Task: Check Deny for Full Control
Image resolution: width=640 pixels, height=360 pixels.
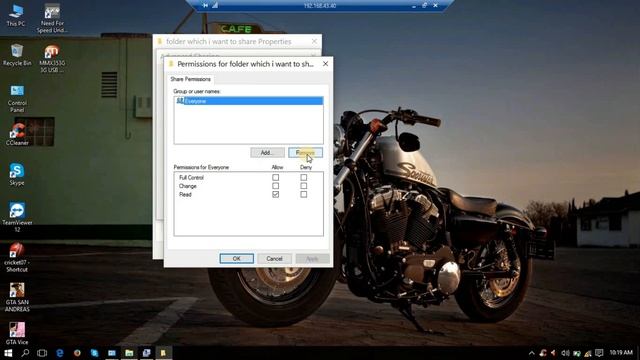Action: click(303, 178)
